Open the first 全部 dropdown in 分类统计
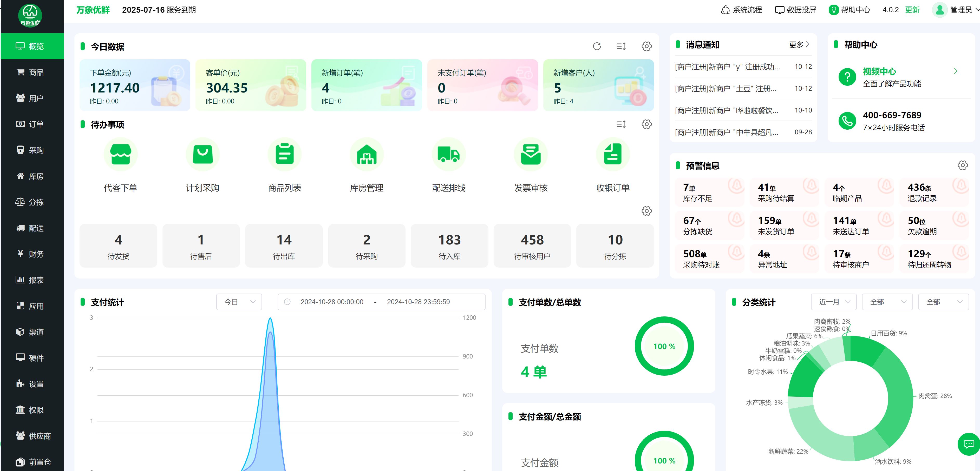Screen dimensions: 980x471 click(x=887, y=302)
